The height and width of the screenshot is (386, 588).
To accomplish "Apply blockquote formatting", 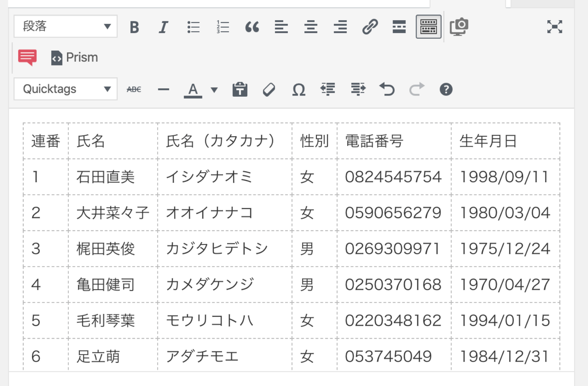I will (252, 27).
